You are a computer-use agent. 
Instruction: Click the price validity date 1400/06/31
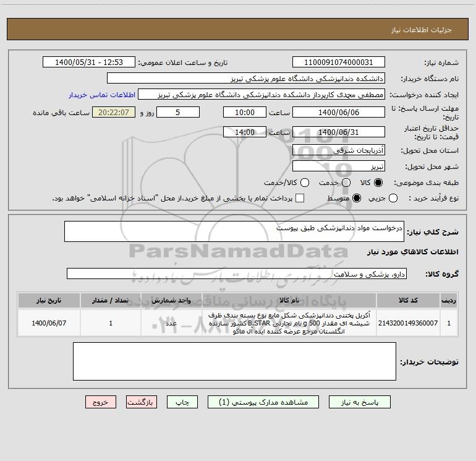(x=339, y=132)
